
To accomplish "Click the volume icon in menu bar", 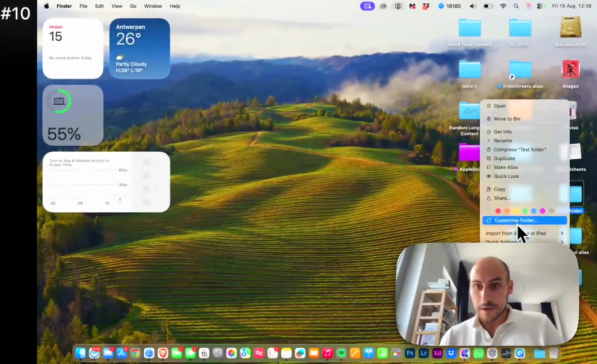I will 473,6.
